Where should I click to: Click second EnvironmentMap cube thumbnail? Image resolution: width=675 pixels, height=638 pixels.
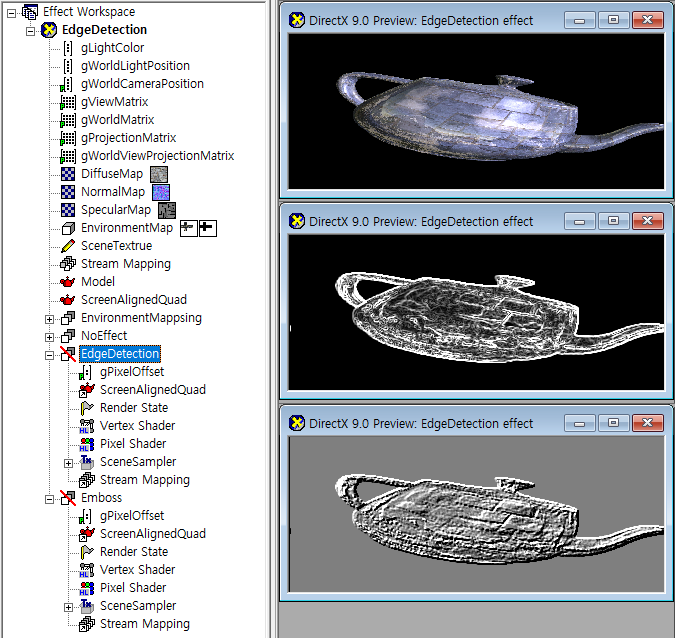[207, 228]
